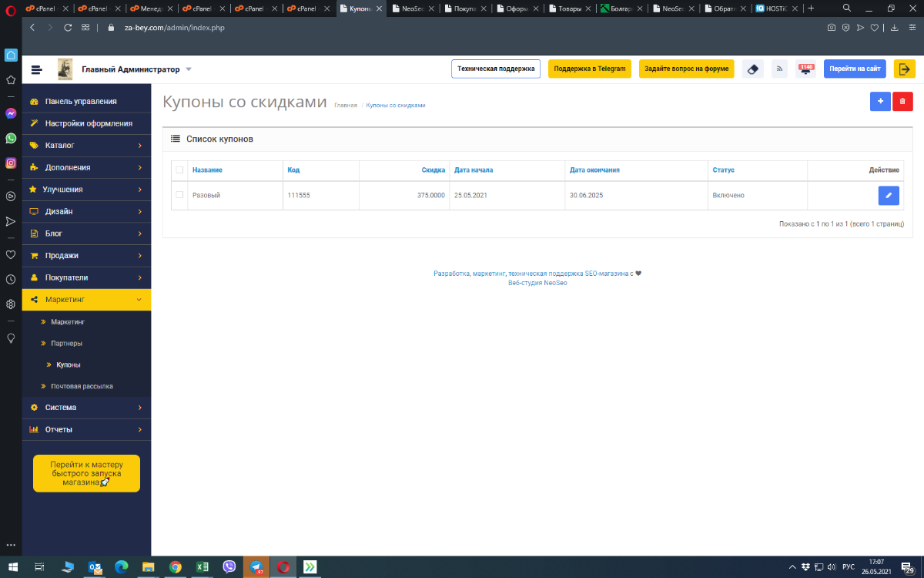Open the Почтовая рассылка submenu item
This screenshot has height=578, width=924.
tap(82, 386)
